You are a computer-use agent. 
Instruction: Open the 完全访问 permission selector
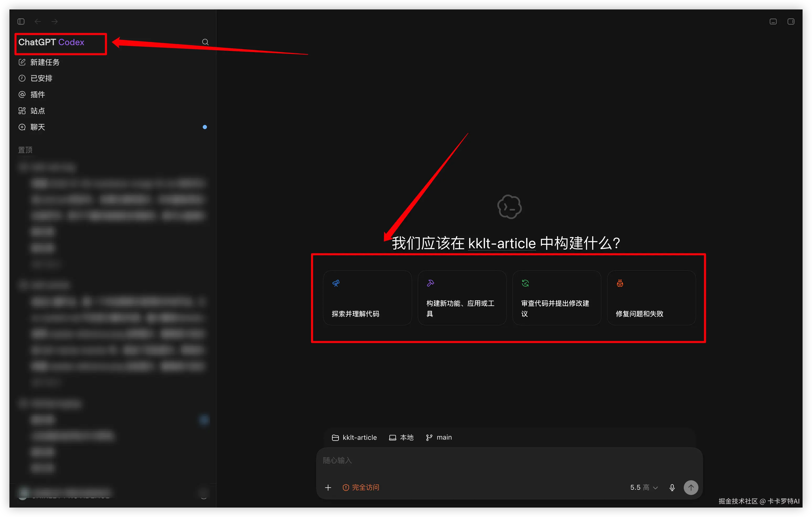click(x=361, y=487)
